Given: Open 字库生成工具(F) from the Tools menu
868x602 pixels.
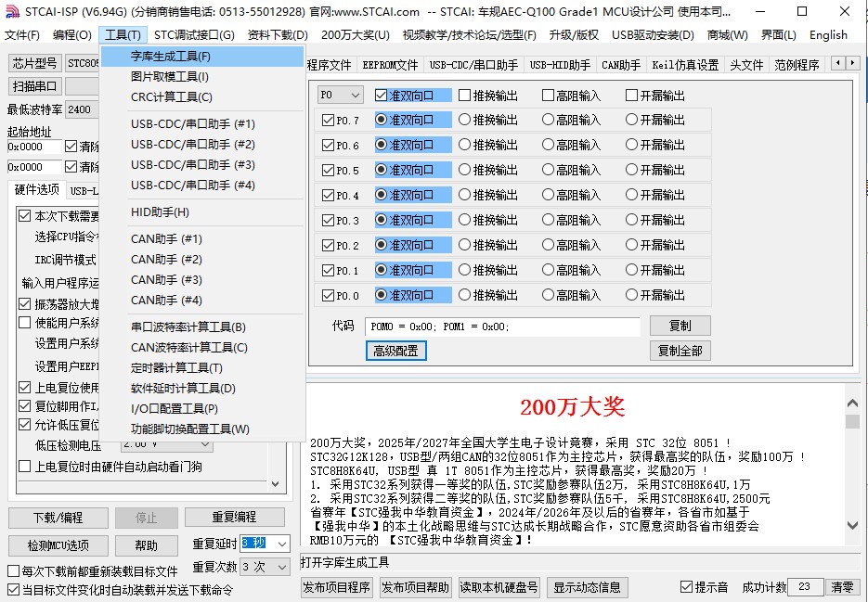Looking at the screenshot, I should coord(202,57).
